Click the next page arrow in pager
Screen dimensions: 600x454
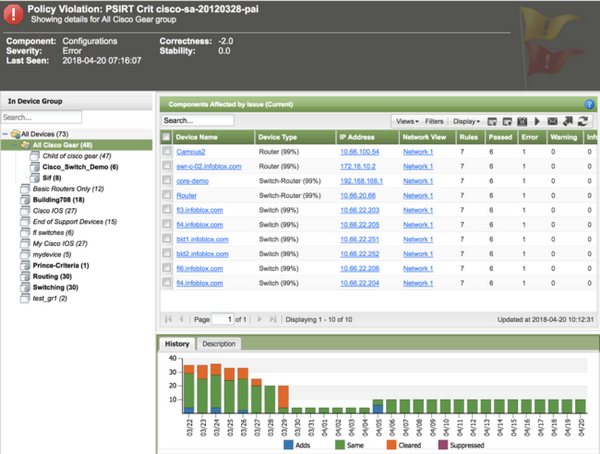(257, 319)
